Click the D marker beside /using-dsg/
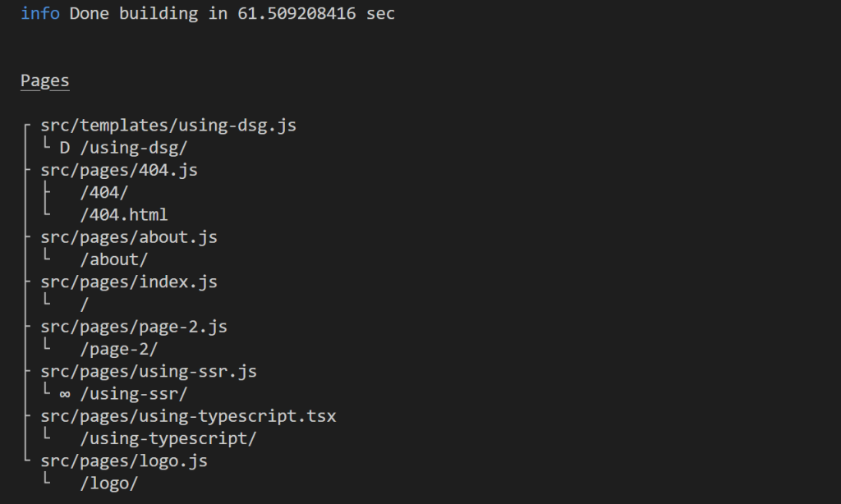The width and height of the screenshot is (841, 504). coord(65,148)
